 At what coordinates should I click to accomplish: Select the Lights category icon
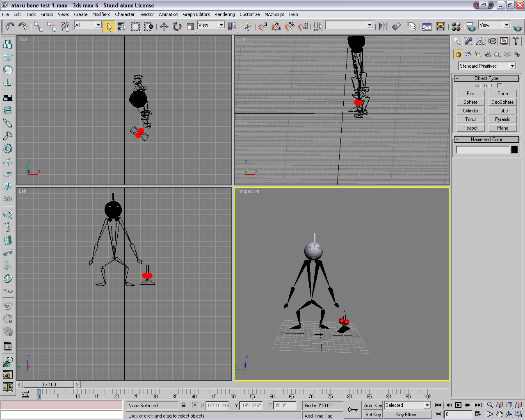(x=477, y=55)
